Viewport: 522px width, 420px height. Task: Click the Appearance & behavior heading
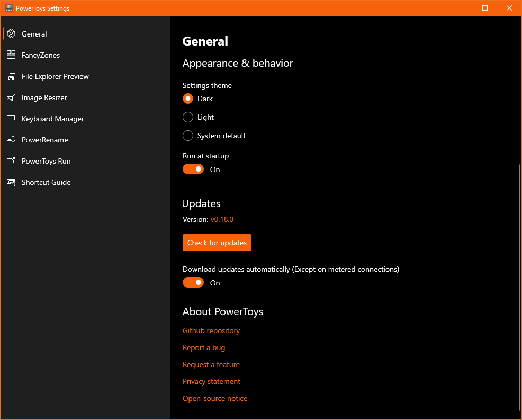click(x=238, y=63)
